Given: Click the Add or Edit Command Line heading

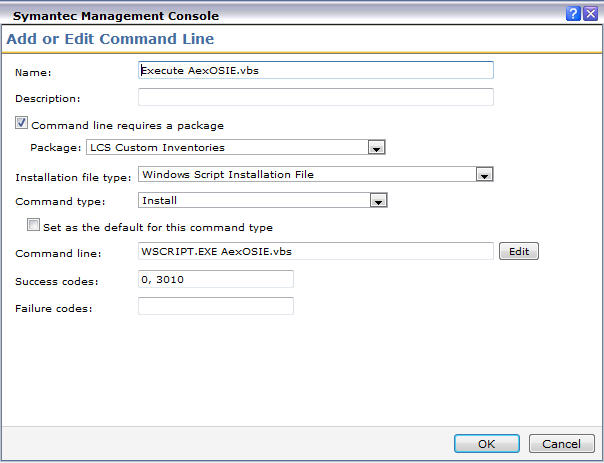Looking at the screenshot, I should click(x=110, y=39).
